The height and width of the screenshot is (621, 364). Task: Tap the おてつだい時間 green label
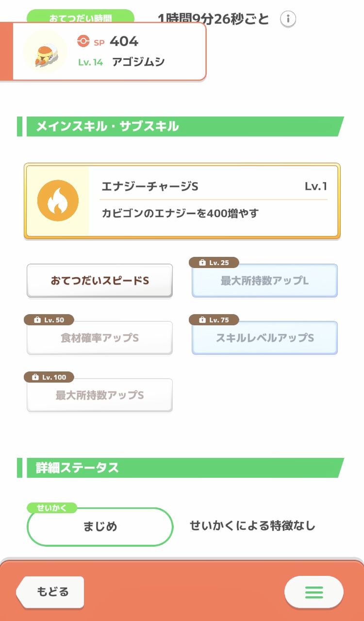coord(81,17)
